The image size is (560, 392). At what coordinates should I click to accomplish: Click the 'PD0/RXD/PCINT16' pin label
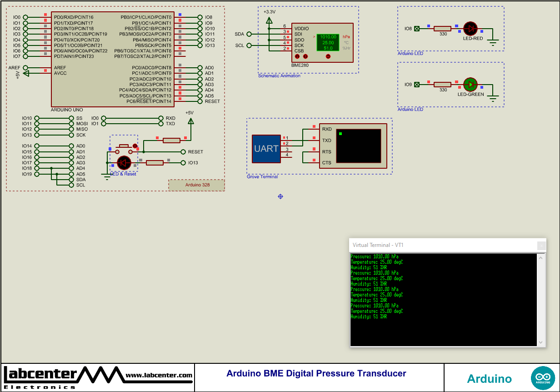point(74,17)
